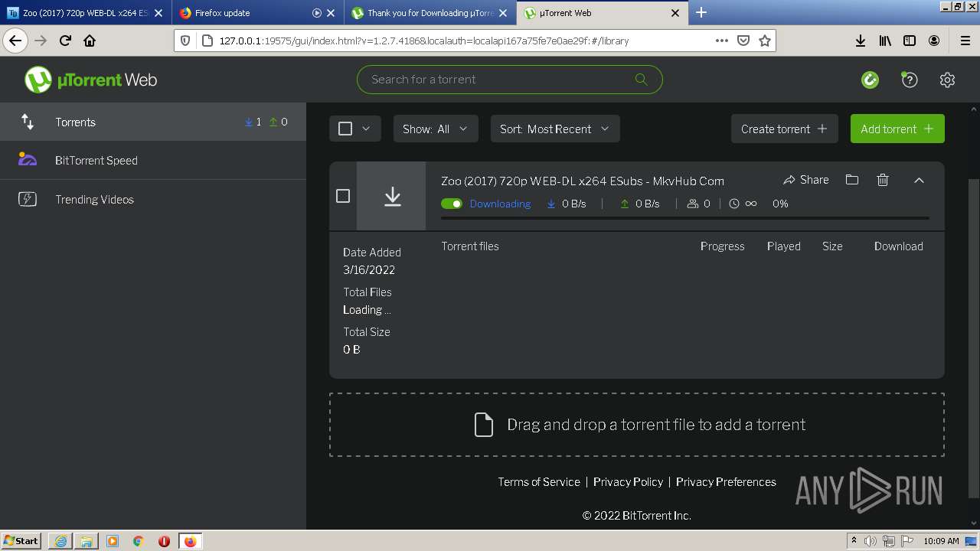This screenshot has height=551, width=980.
Task: Click the taskbar clock 10:09 AM
Action: [941, 541]
